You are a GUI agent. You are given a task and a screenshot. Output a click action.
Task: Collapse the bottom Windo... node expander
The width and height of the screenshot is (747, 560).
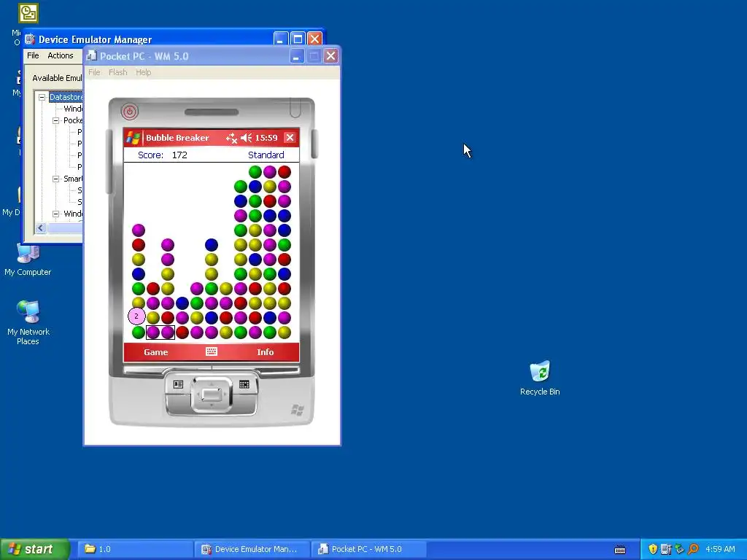point(55,214)
